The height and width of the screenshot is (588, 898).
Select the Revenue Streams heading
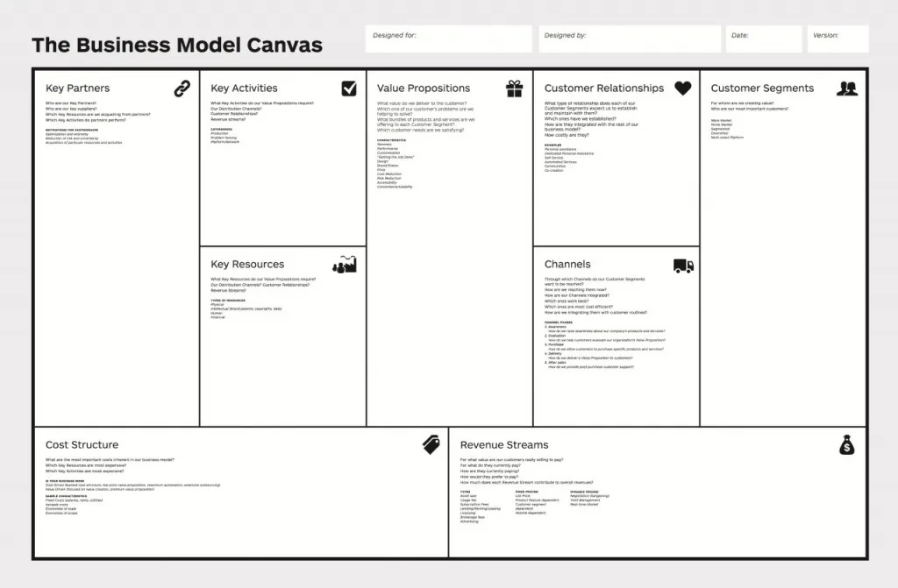tap(503, 444)
